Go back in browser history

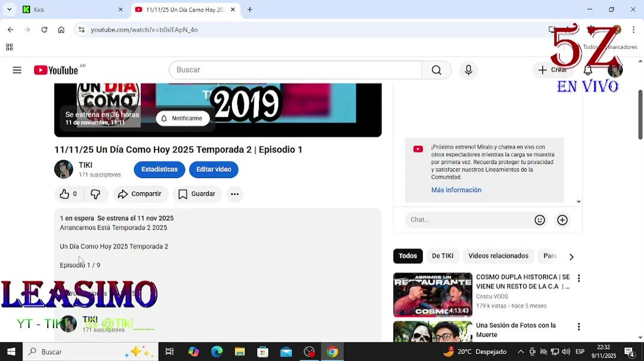coord(11,30)
